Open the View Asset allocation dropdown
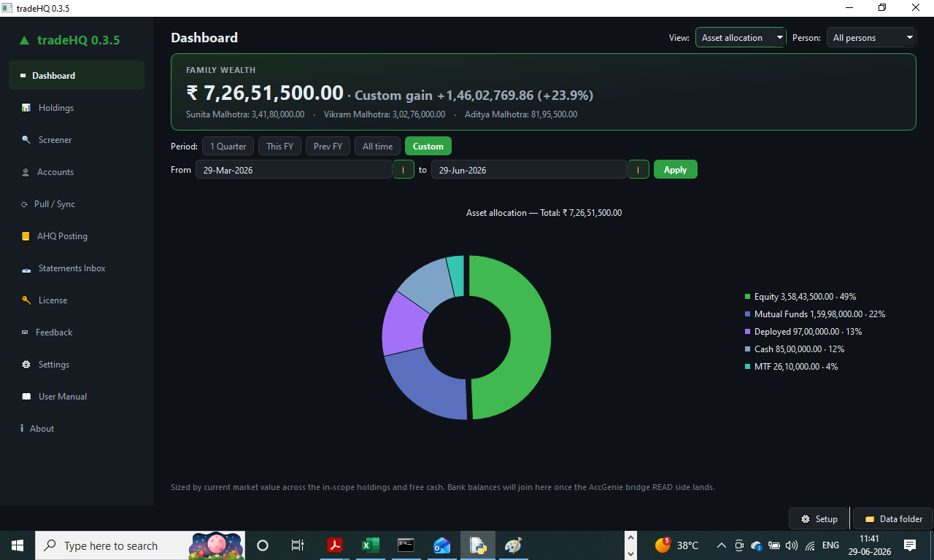 pyautogui.click(x=741, y=37)
